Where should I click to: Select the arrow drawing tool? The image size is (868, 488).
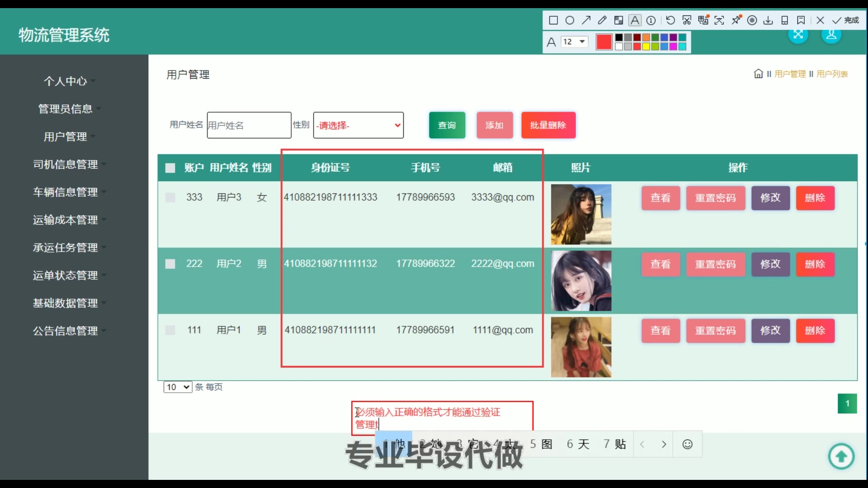[586, 20]
